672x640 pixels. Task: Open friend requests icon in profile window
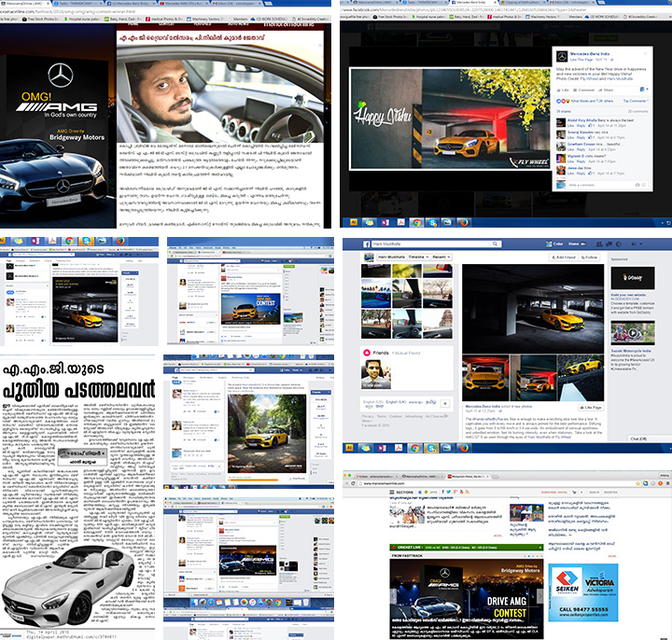coord(598,244)
